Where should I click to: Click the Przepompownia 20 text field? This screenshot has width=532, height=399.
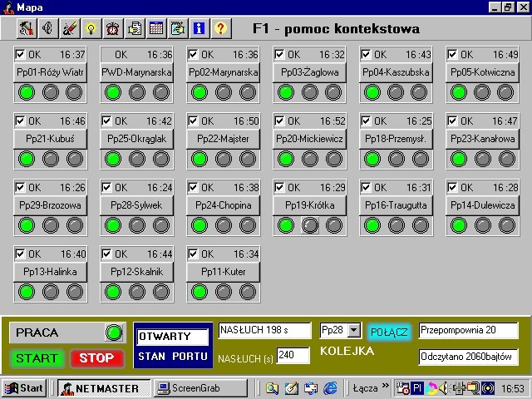(x=469, y=330)
